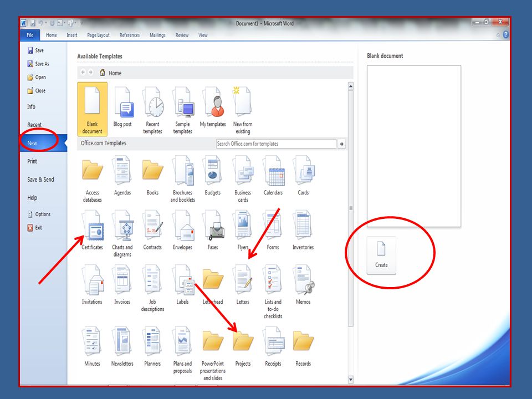The height and width of the screenshot is (399, 532).
Task: Open the Budgets template category
Action: coord(213,176)
